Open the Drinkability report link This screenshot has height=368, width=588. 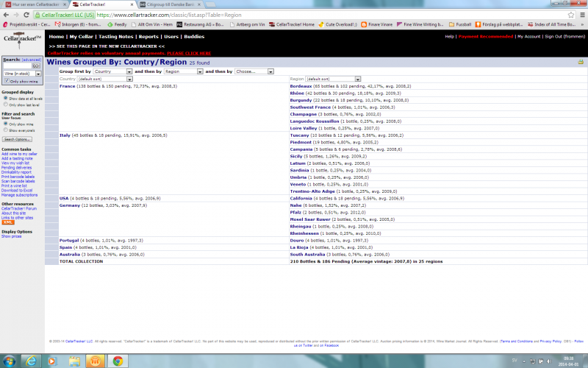pyautogui.click(x=16, y=172)
